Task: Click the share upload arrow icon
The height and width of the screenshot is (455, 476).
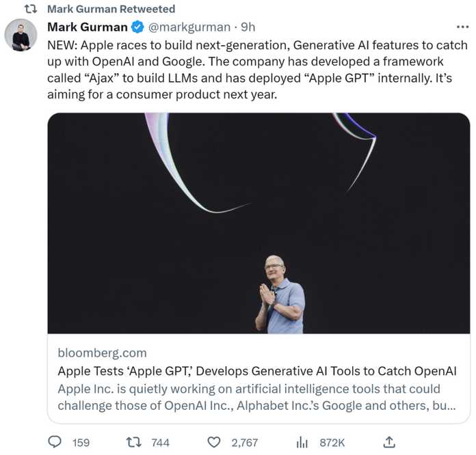Action: point(389,442)
